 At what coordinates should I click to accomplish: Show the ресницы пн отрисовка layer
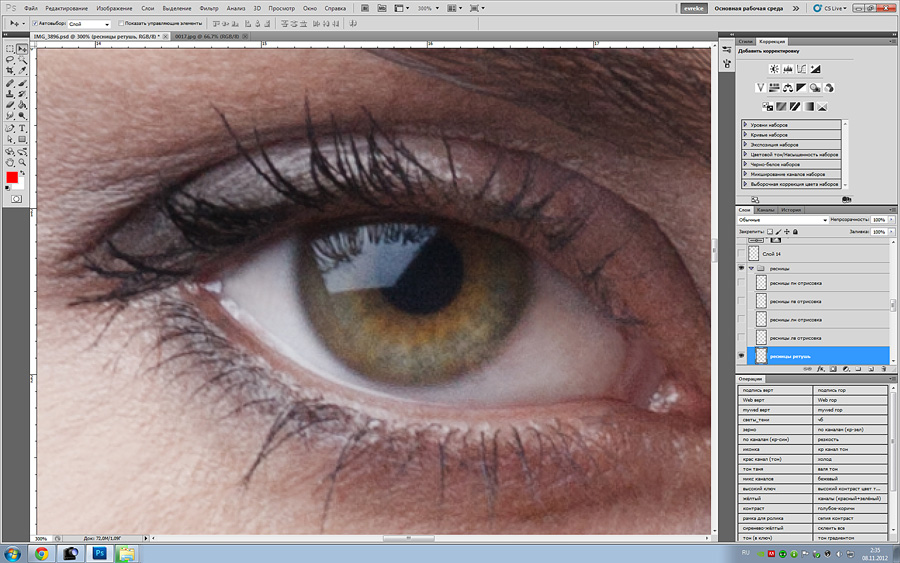[741, 282]
